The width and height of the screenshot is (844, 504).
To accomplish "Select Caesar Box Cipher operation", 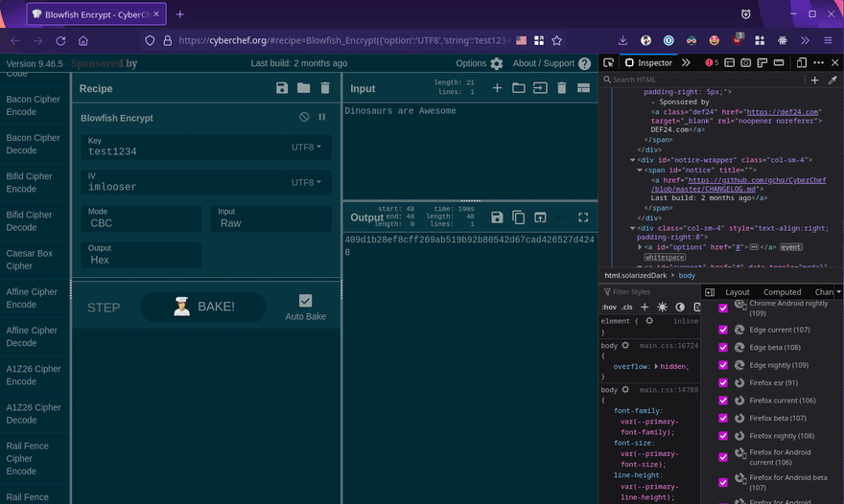I will coord(35,260).
